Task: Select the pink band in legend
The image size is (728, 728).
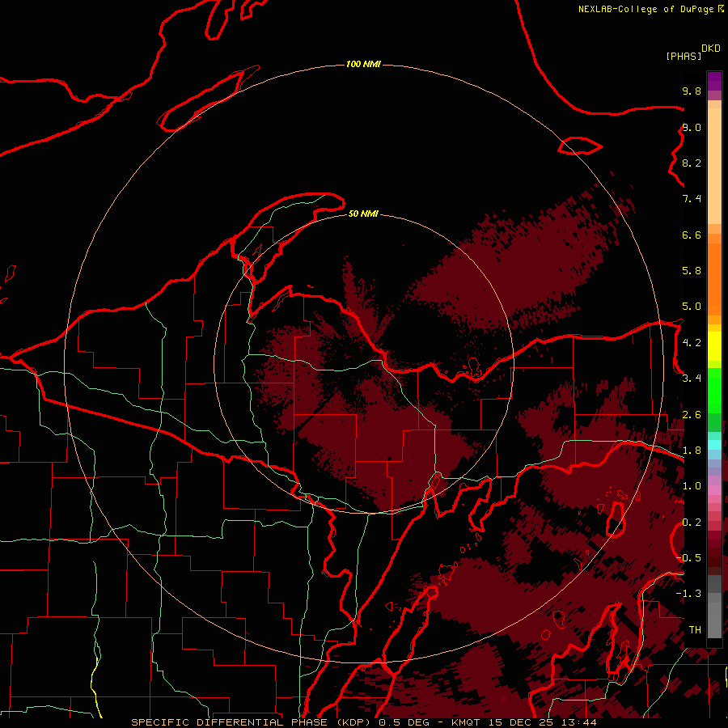Action: 714,490
